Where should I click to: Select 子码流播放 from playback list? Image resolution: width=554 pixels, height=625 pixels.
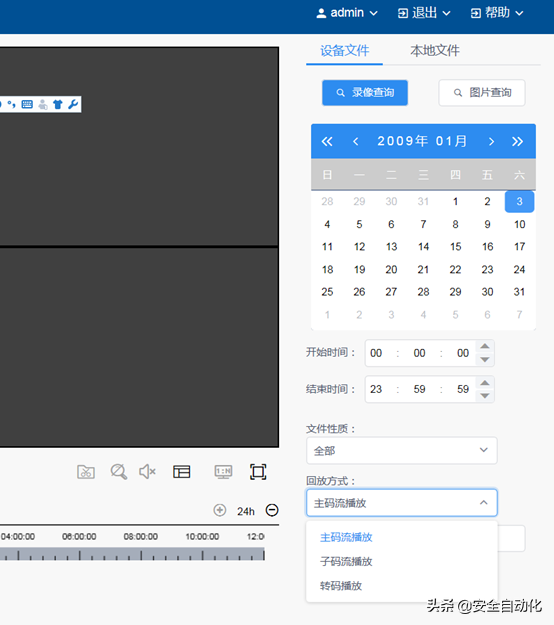346,562
